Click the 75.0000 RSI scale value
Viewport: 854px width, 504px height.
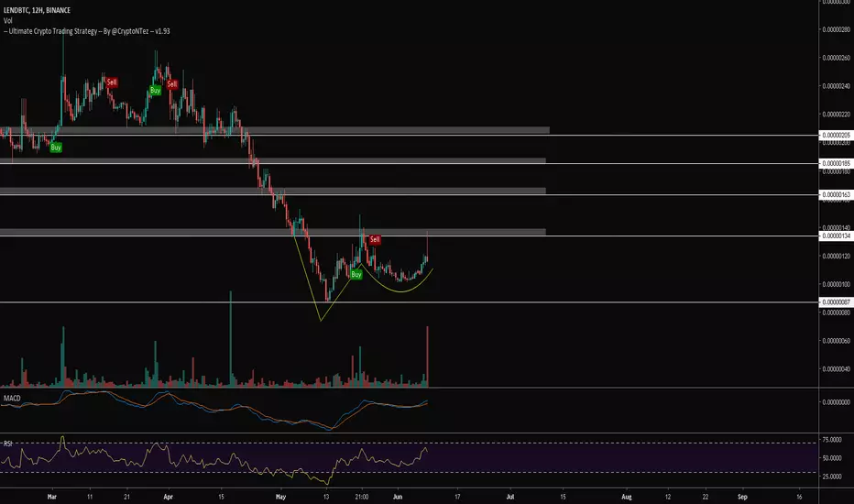click(x=832, y=440)
